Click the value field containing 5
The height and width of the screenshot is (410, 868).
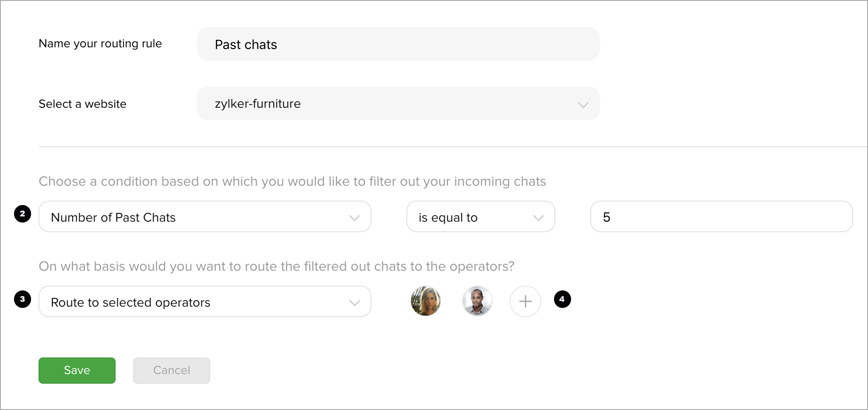tap(721, 216)
